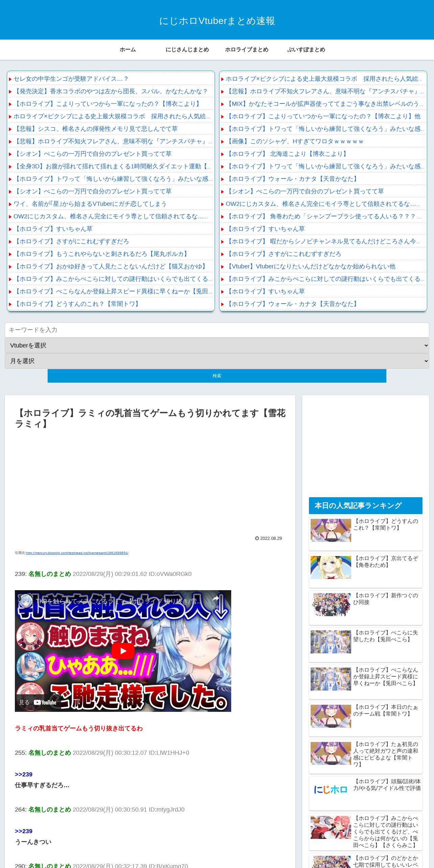Open '【ホロライブ】さすがにこれむずすぎだろ' in left list

point(71,241)
